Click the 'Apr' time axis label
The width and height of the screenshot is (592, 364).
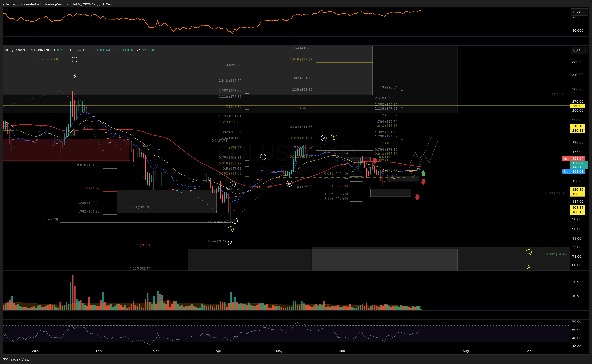coord(219,351)
